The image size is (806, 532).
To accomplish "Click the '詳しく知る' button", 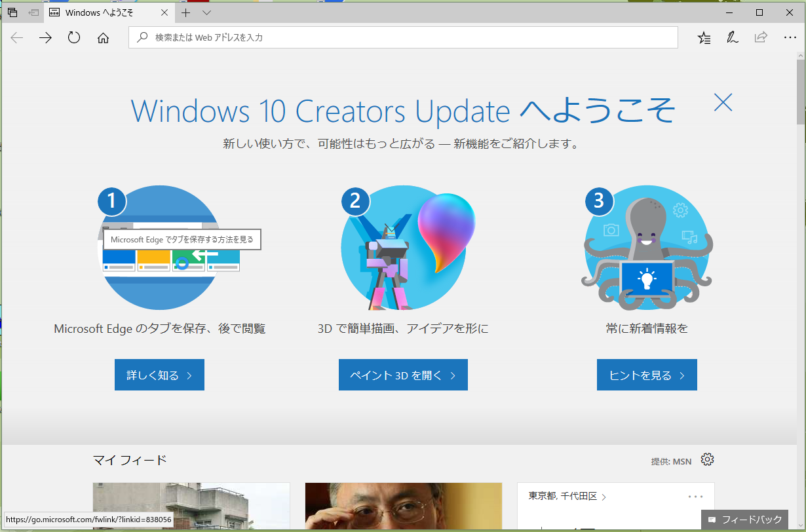I will pyautogui.click(x=159, y=375).
